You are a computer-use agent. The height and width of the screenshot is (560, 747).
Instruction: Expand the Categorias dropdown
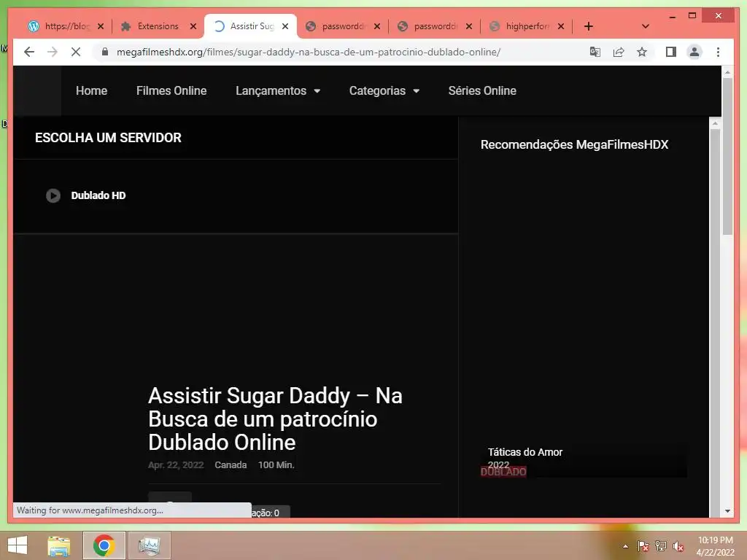tap(384, 90)
